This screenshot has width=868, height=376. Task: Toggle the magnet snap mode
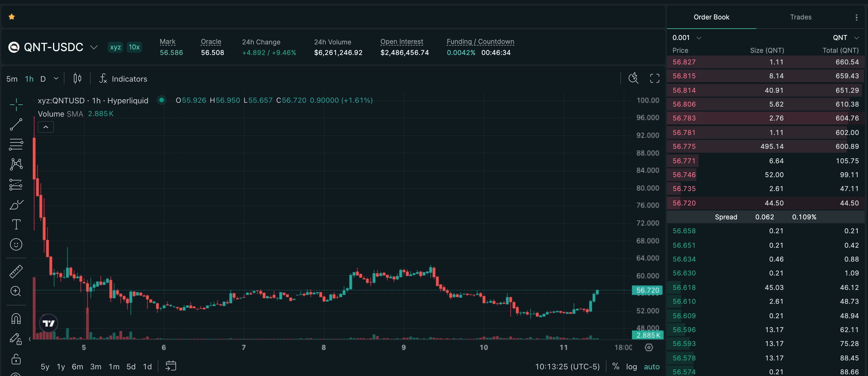click(x=16, y=319)
